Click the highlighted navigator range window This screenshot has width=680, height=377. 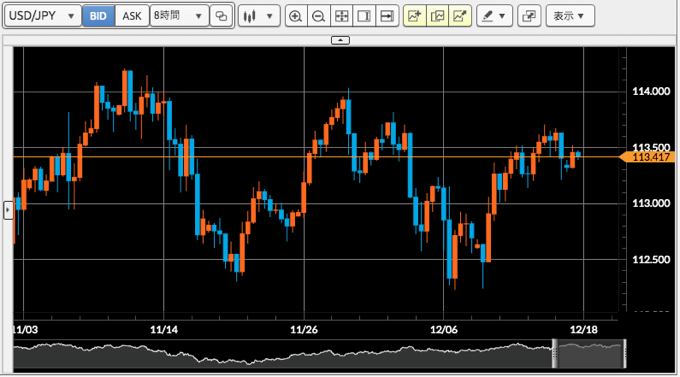click(x=590, y=354)
